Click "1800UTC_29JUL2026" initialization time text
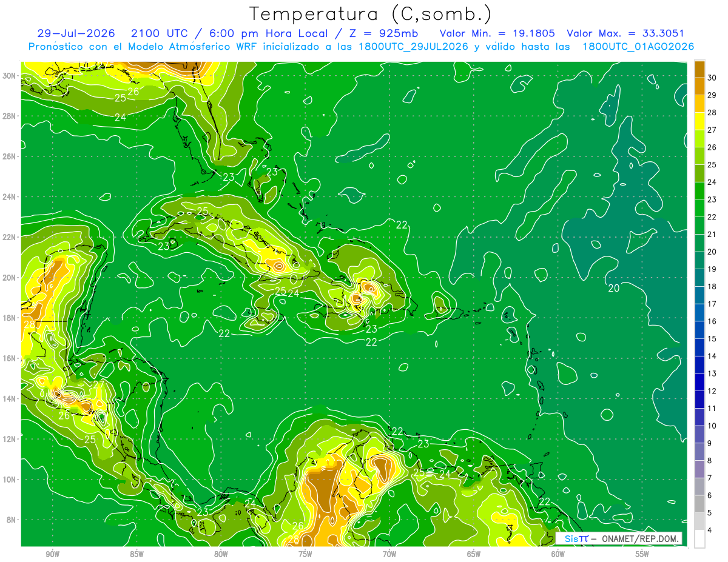Screen dimensions: 728x562 (x=414, y=47)
